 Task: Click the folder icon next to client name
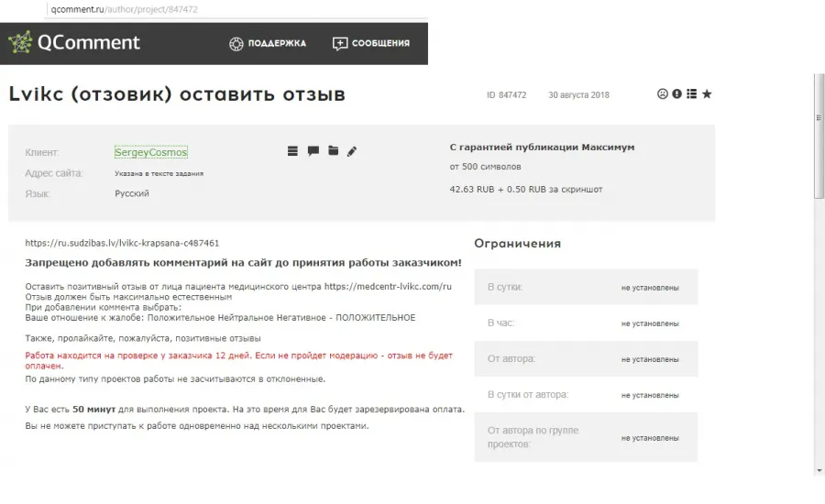pos(333,151)
